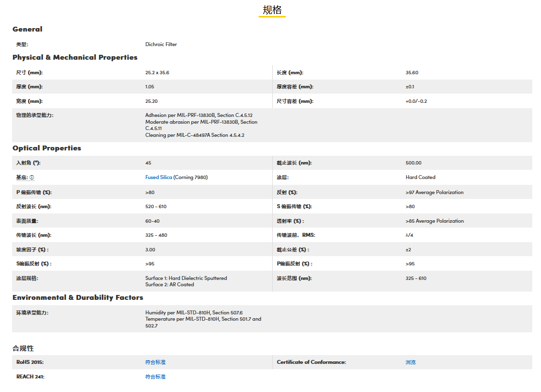Viewport: 541px width, 392px height.
Task: Click the Dichroic Filter type value
Action: [161, 44]
